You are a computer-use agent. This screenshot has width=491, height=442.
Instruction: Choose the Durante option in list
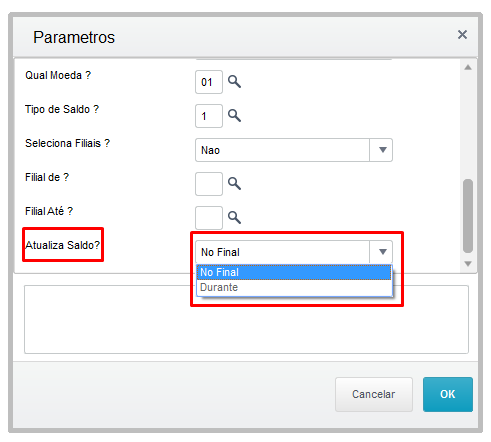[294, 287]
